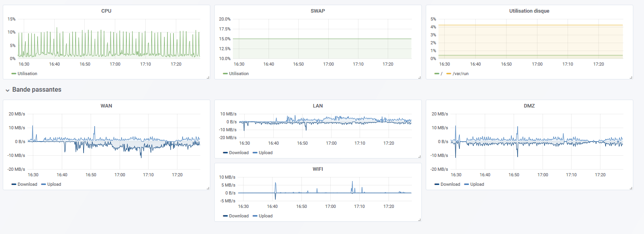Open the yellow color swatch beside /var/run
The width and height of the screenshot is (644, 234).
tap(449, 74)
